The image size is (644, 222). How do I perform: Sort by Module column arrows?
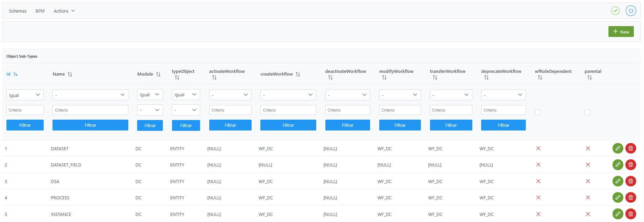(x=158, y=74)
